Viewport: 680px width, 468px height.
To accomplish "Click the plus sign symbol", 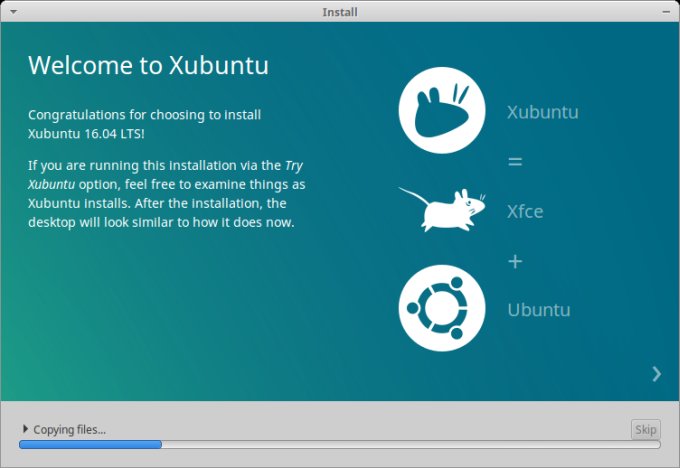I will tap(515, 262).
